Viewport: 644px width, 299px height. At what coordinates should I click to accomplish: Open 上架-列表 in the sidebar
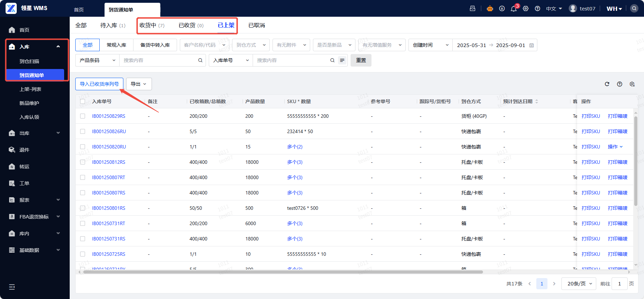coord(30,89)
